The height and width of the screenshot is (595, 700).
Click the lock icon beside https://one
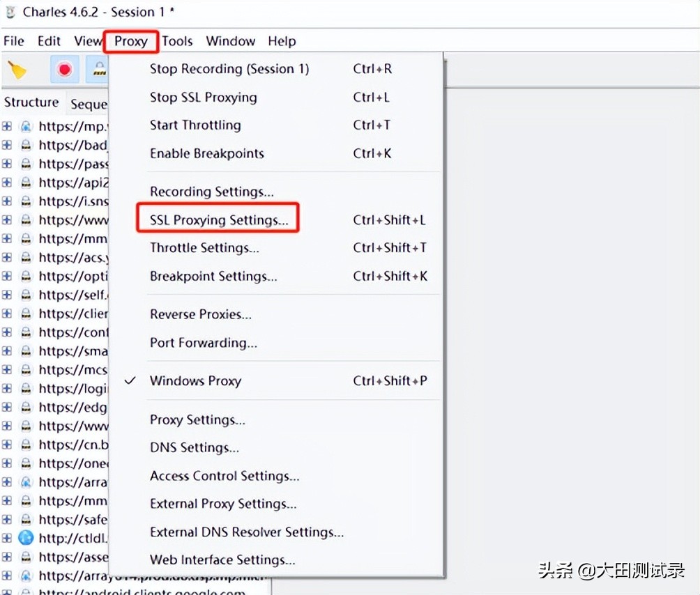point(26,463)
